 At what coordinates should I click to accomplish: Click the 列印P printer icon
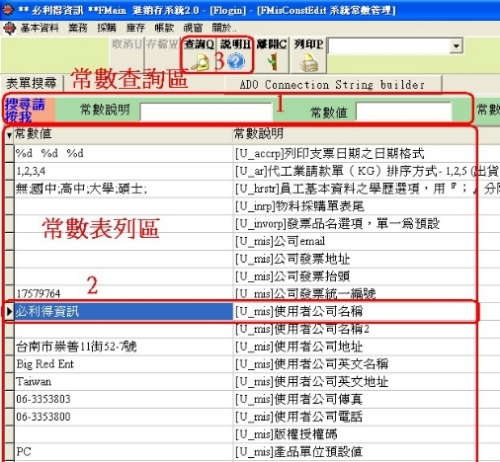coord(308,63)
